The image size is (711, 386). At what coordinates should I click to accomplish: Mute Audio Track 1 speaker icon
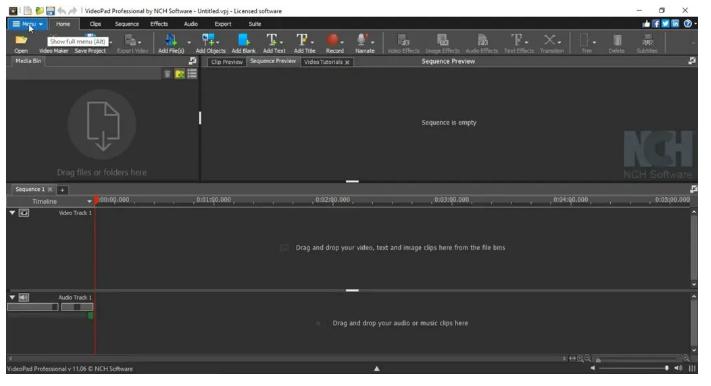coord(24,298)
